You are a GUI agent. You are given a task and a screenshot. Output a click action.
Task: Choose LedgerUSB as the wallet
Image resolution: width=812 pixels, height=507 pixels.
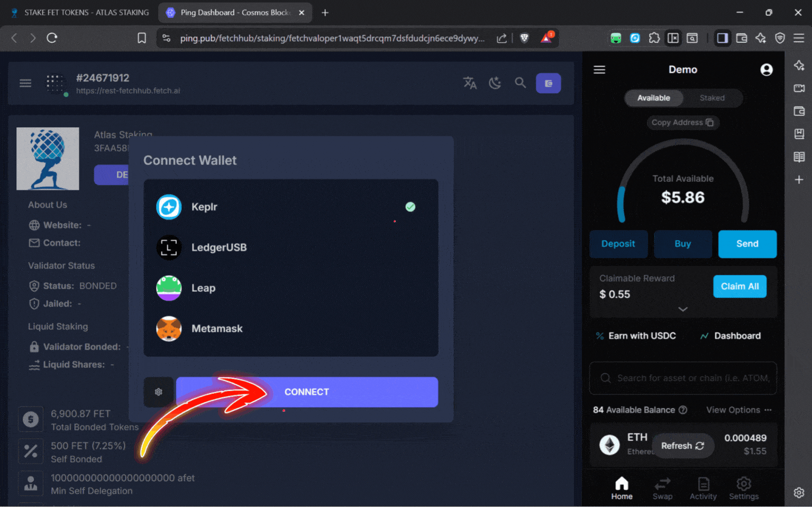pyautogui.click(x=218, y=247)
